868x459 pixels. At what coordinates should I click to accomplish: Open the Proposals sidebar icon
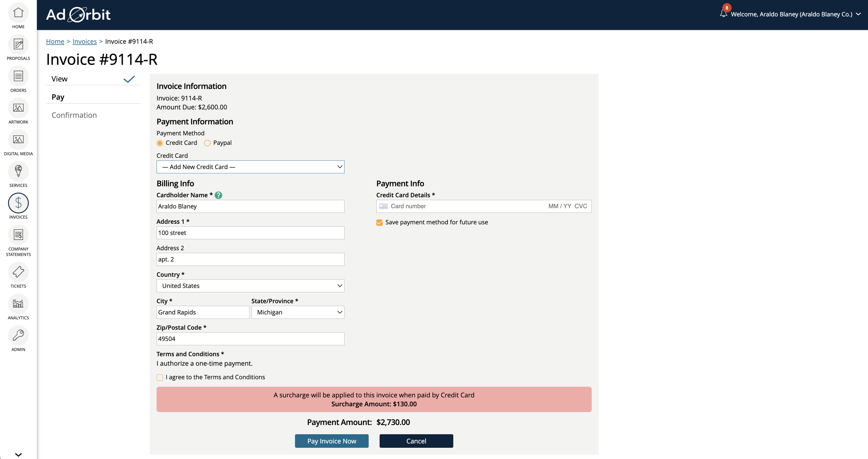click(x=18, y=44)
